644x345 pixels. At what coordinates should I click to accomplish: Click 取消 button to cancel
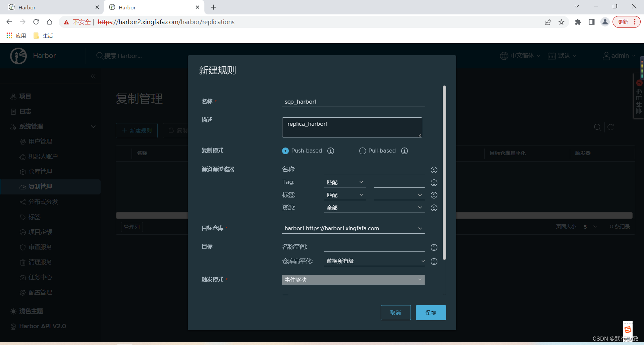(x=396, y=313)
